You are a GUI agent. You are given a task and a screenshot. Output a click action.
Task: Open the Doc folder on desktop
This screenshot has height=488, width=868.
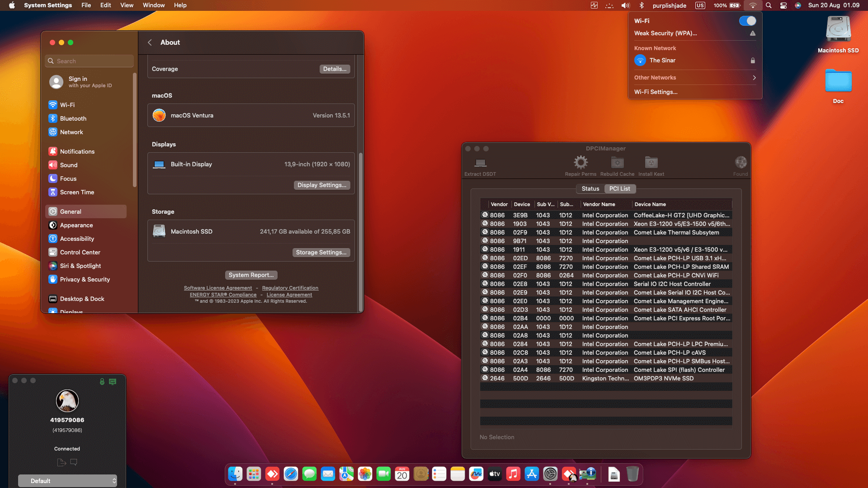(x=838, y=86)
